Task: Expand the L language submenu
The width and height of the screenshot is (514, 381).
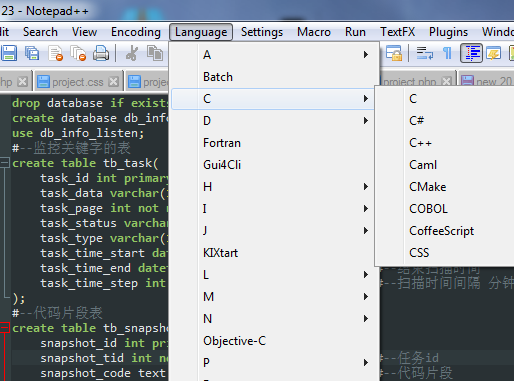Action: tap(274, 275)
